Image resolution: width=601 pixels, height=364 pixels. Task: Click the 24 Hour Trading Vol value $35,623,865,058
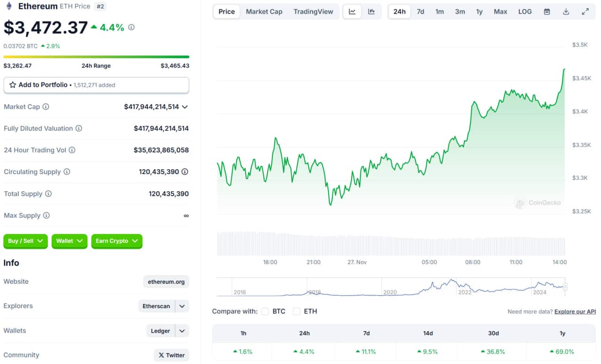coord(161,150)
